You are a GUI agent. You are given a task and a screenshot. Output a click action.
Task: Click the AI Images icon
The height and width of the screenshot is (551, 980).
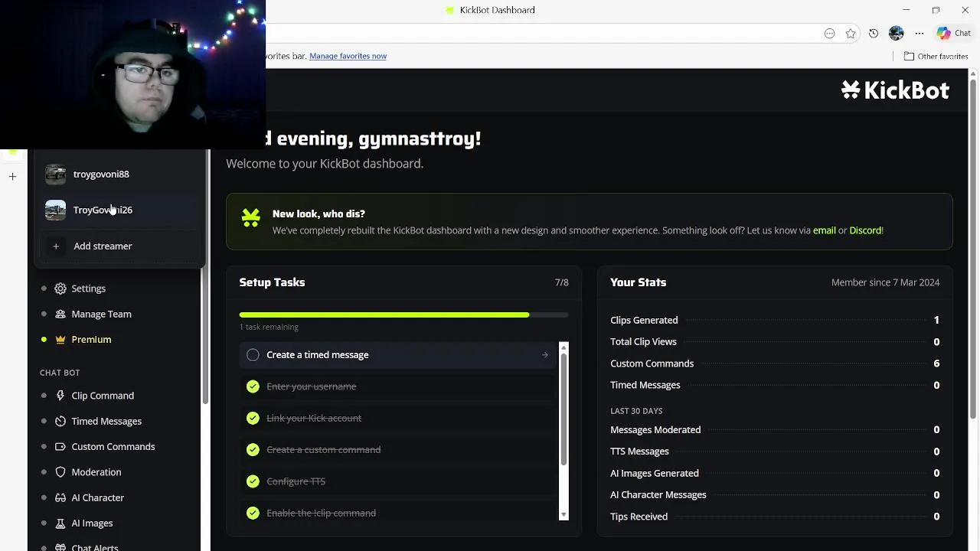tap(60, 523)
